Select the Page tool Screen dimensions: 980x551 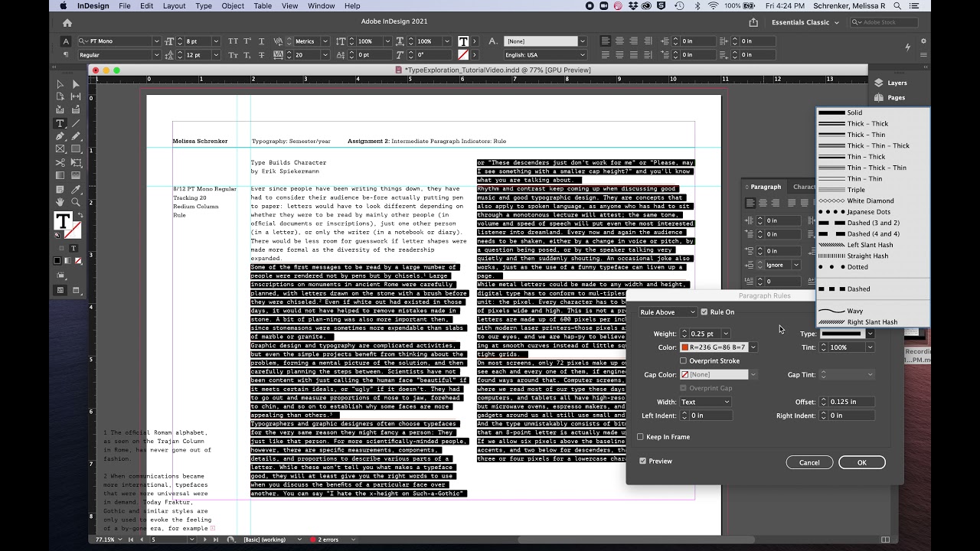pyautogui.click(x=60, y=97)
